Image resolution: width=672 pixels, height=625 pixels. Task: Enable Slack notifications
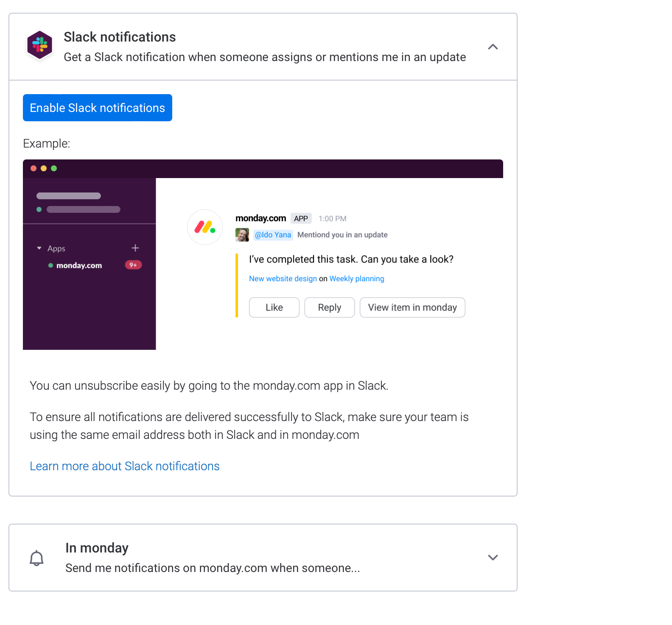(x=98, y=108)
